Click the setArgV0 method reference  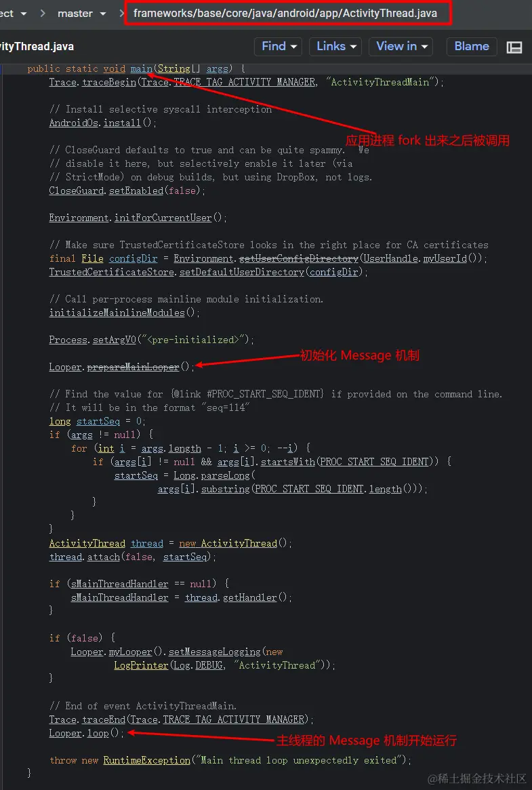(115, 340)
